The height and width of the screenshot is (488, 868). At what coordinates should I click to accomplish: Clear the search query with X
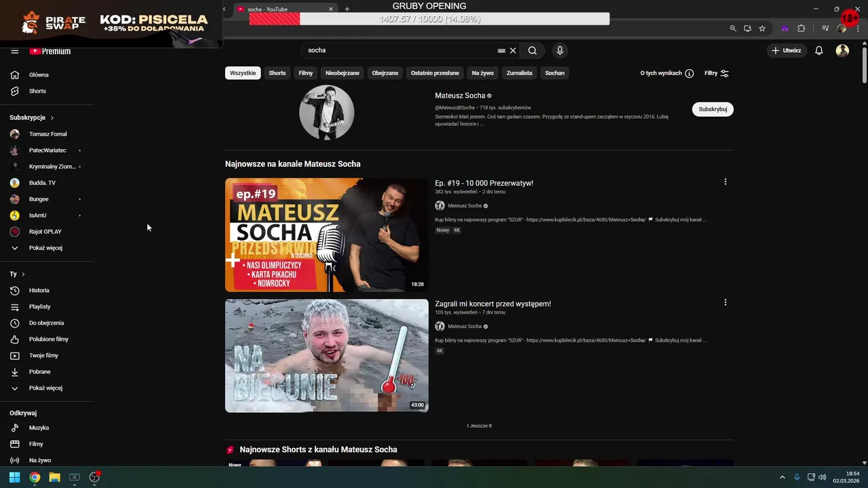[513, 50]
